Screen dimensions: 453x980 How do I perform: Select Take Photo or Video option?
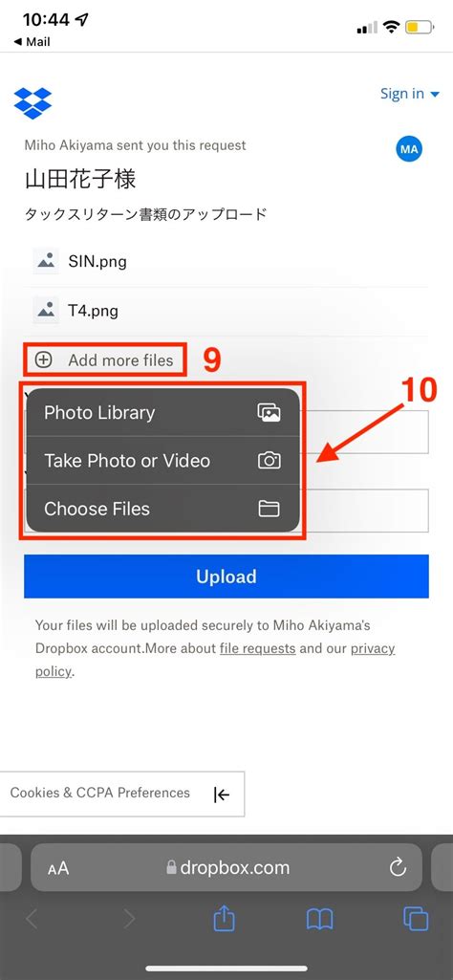click(162, 461)
